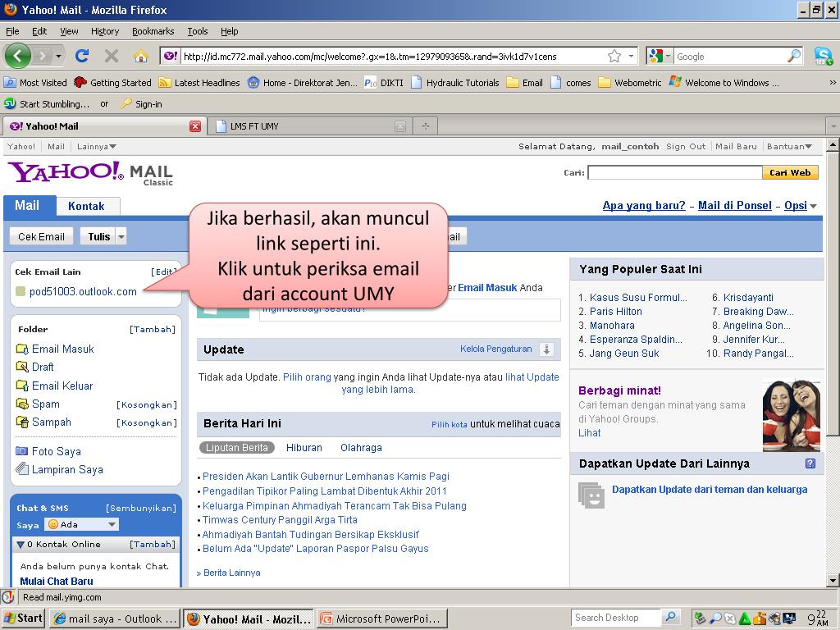Open the Bookmarks menu
840x630 pixels.
coord(153,31)
